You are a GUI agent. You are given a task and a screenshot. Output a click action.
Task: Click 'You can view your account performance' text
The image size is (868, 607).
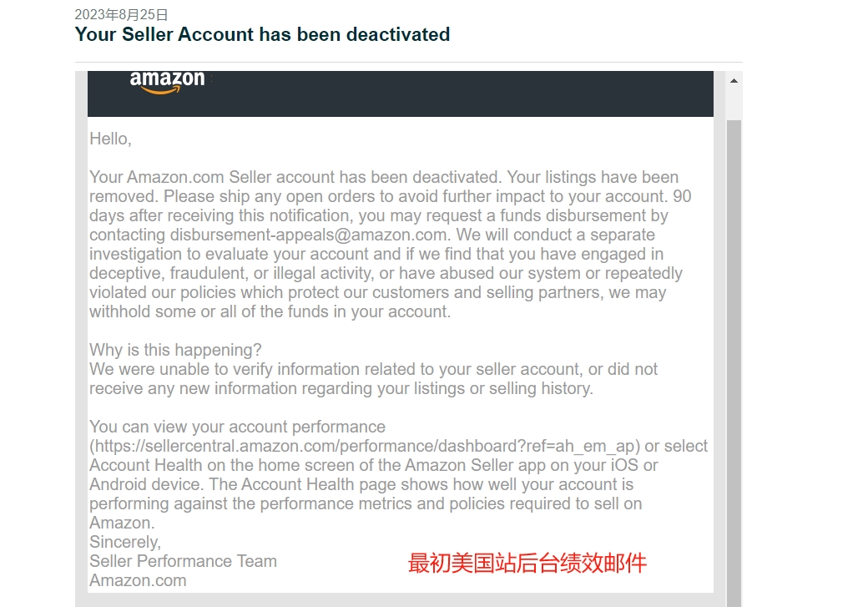(238, 427)
